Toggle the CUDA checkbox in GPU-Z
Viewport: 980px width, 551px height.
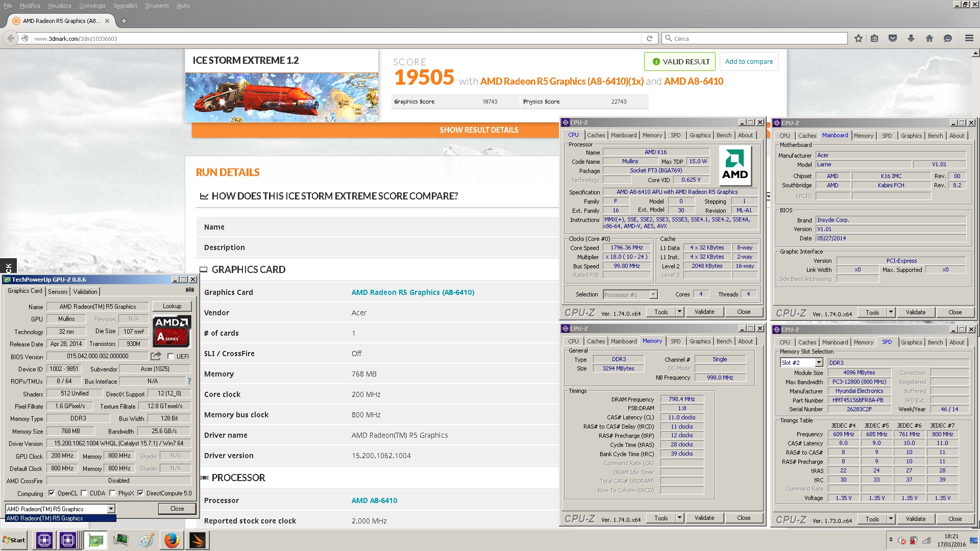pos(84,493)
